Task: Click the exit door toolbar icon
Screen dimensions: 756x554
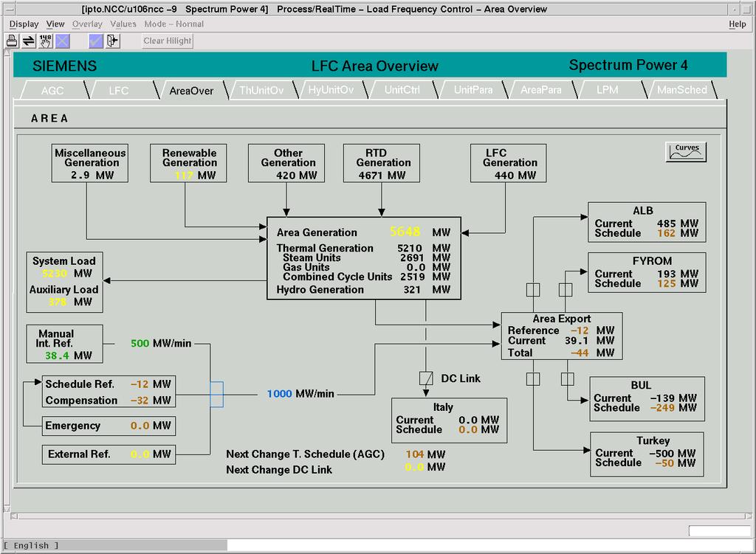Action: pyautogui.click(x=113, y=41)
